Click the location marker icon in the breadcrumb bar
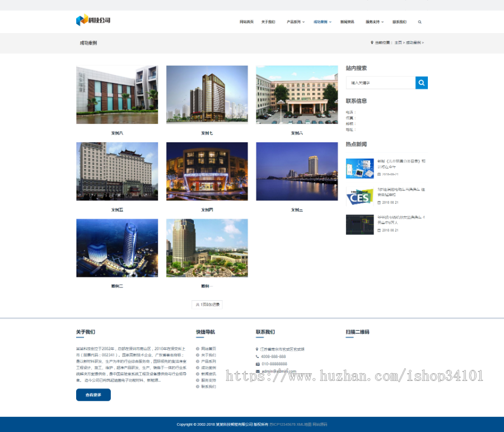The height and width of the screenshot is (432, 504). point(371,43)
